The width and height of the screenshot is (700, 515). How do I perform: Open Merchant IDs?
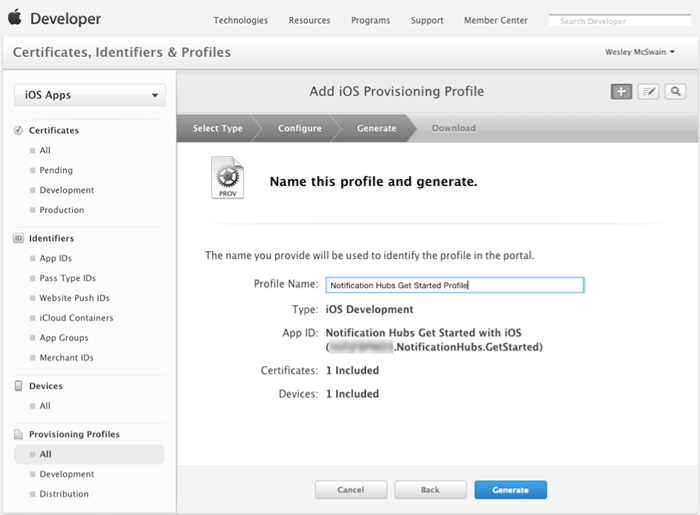pos(66,357)
